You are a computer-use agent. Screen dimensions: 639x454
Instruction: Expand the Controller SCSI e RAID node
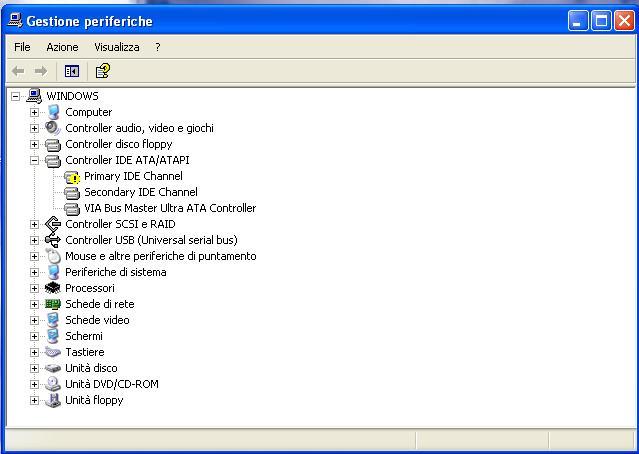(x=34, y=225)
